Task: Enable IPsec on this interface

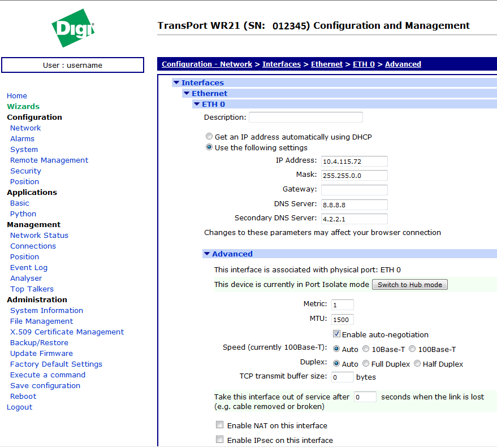Action: tap(219, 440)
